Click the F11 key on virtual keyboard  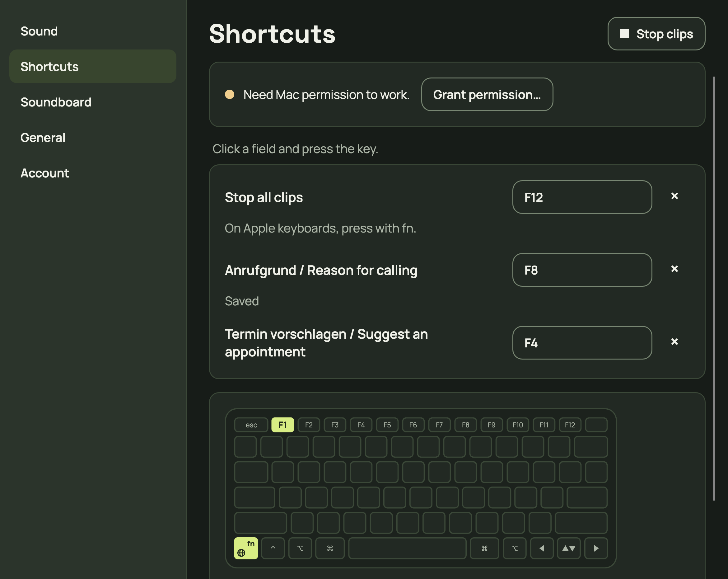click(x=544, y=425)
